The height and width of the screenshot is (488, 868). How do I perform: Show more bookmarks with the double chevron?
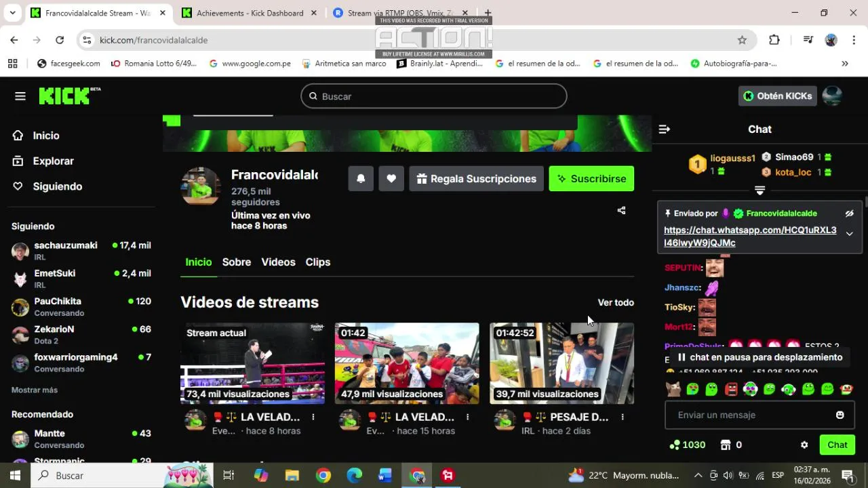845,64
